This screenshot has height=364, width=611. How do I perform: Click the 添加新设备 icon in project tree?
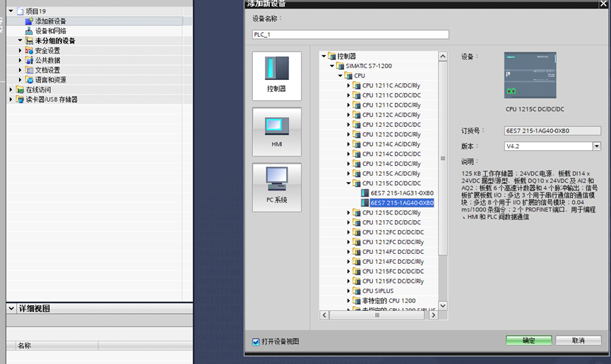[x=29, y=21]
